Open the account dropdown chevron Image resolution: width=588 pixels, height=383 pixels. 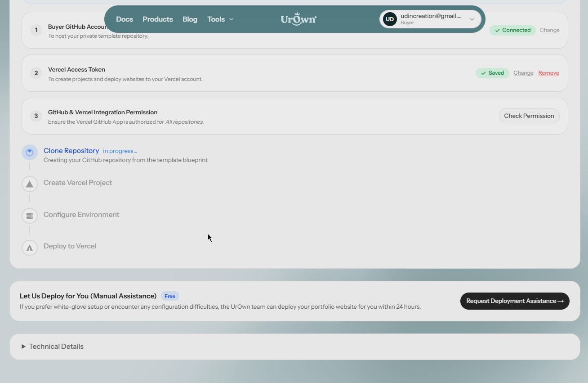[x=472, y=19]
